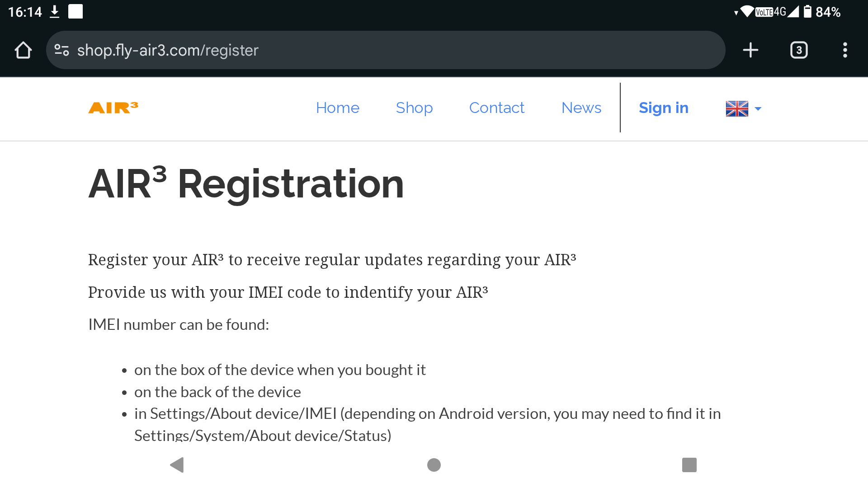
Task: Tap the download notification icon in status bar
Action: click(54, 12)
